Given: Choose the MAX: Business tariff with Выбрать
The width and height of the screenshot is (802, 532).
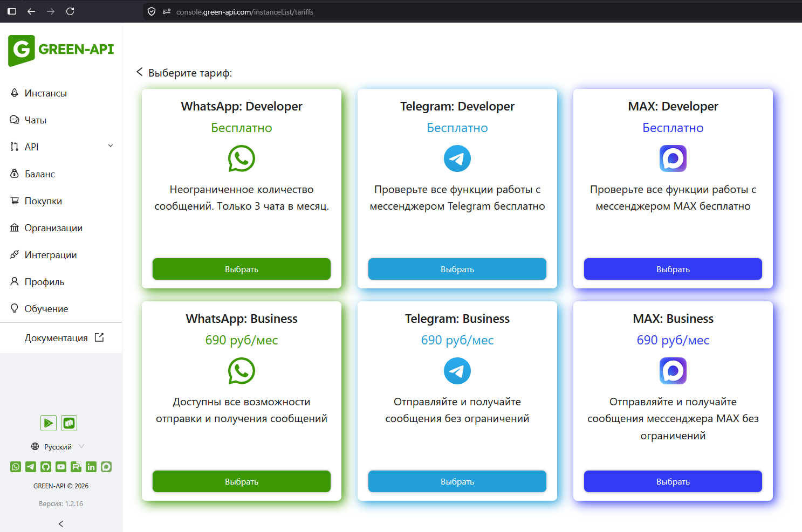Looking at the screenshot, I should click(x=673, y=481).
